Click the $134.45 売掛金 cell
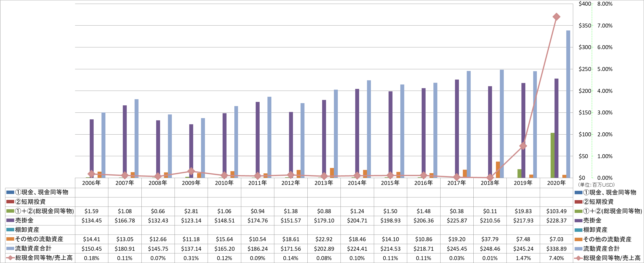This screenshot has height=263, width=644. pyautogui.click(x=91, y=221)
